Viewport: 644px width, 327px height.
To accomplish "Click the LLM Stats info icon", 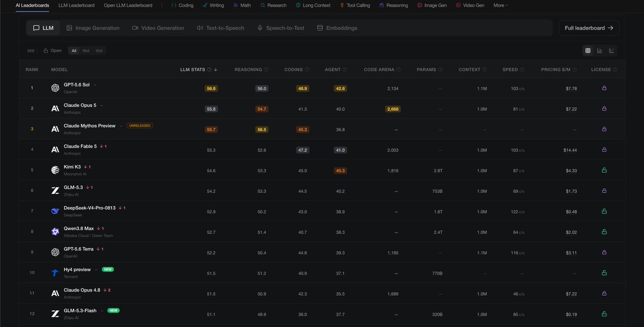I will pos(209,70).
